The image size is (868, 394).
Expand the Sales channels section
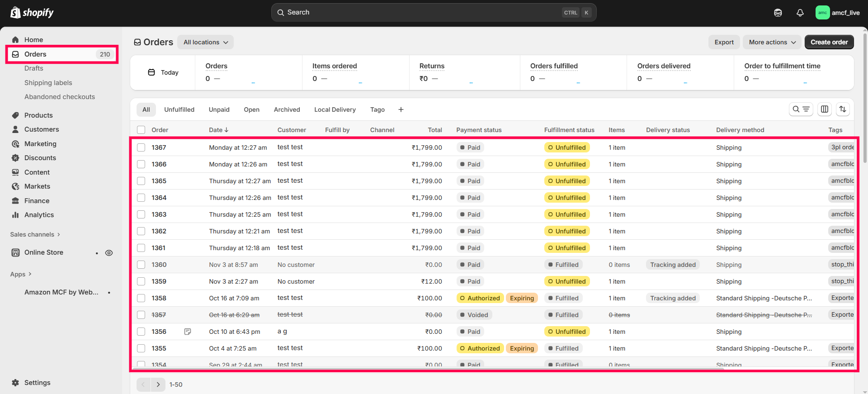[x=35, y=234]
